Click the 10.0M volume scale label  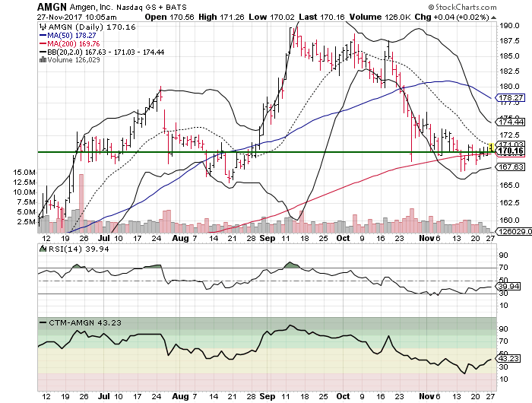24,192
